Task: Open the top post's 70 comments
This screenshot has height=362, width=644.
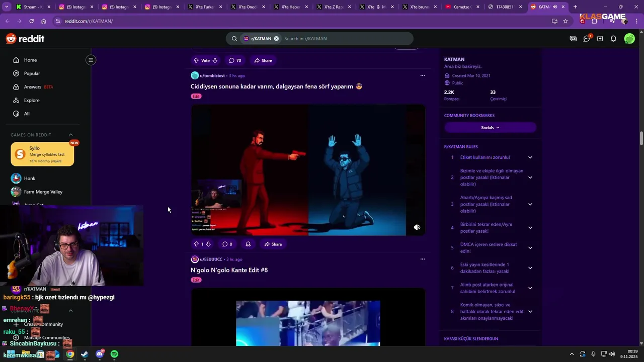Action: coord(235,60)
